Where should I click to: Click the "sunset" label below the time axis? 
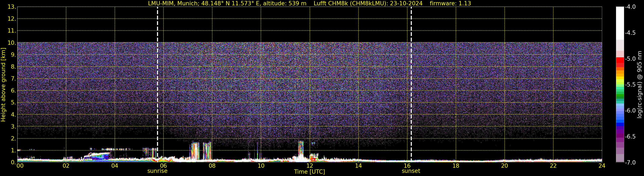pyautogui.click(x=411, y=171)
